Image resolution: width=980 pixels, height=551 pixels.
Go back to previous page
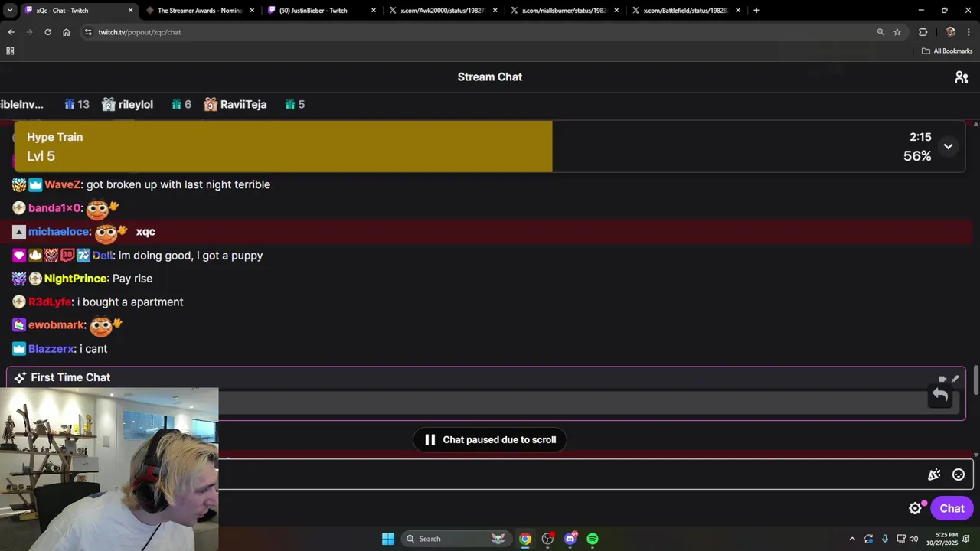11,32
